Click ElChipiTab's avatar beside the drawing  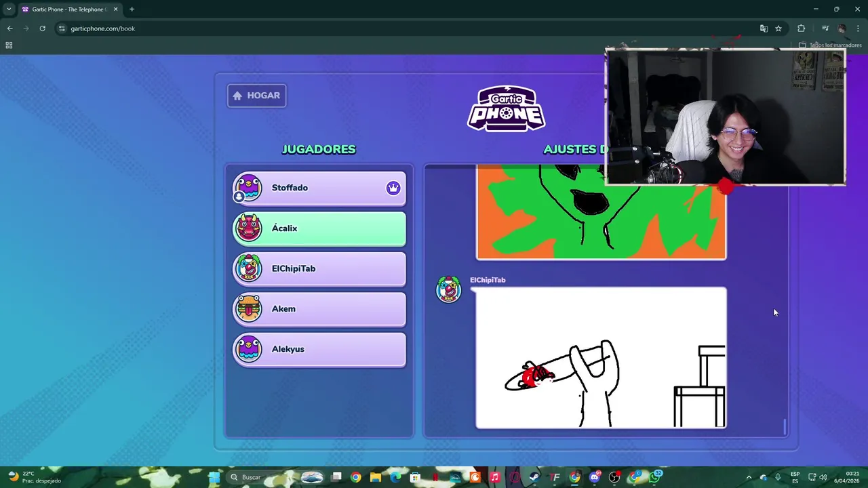point(448,289)
